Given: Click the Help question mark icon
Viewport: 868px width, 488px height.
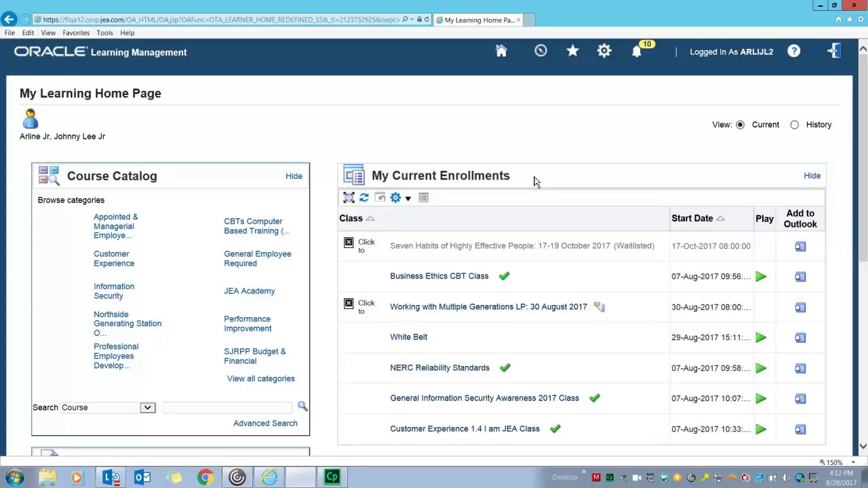Looking at the screenshot, I should (x=794, y=52).
